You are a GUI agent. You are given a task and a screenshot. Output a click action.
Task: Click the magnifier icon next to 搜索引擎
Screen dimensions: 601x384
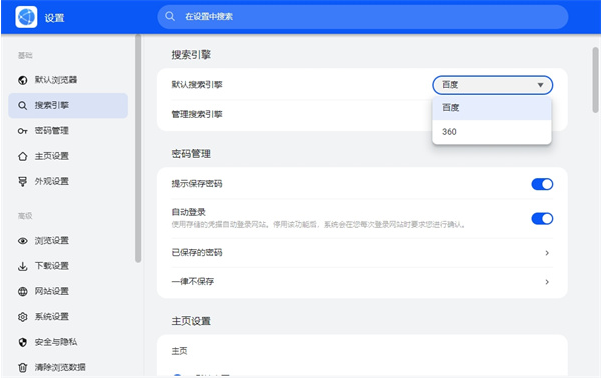pos(23,105)
